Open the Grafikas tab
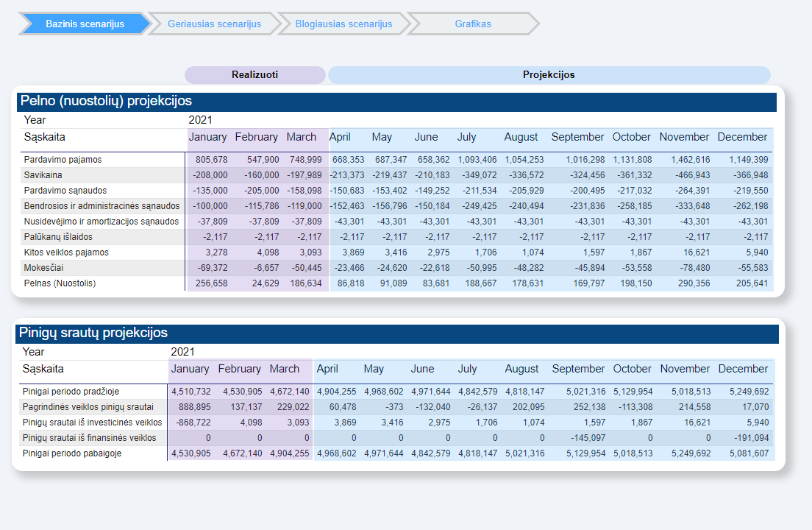 (x=473, y=24)
